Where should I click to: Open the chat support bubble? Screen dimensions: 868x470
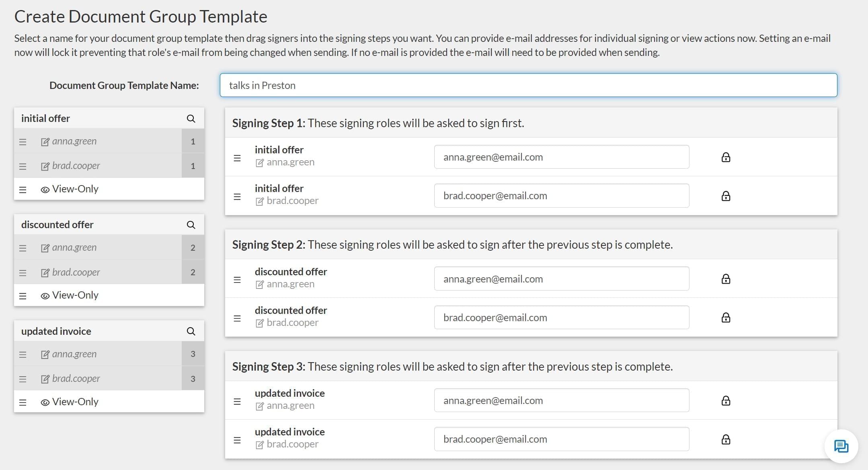[841, 446]
